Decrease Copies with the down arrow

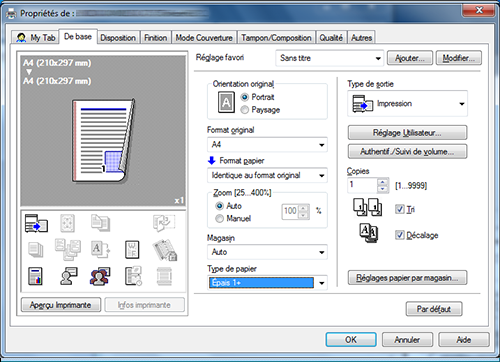383,189
